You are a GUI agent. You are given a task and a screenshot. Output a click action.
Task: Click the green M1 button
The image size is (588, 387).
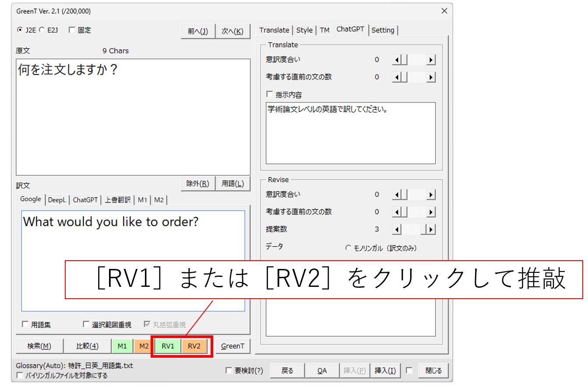click(x=123, y=346)
